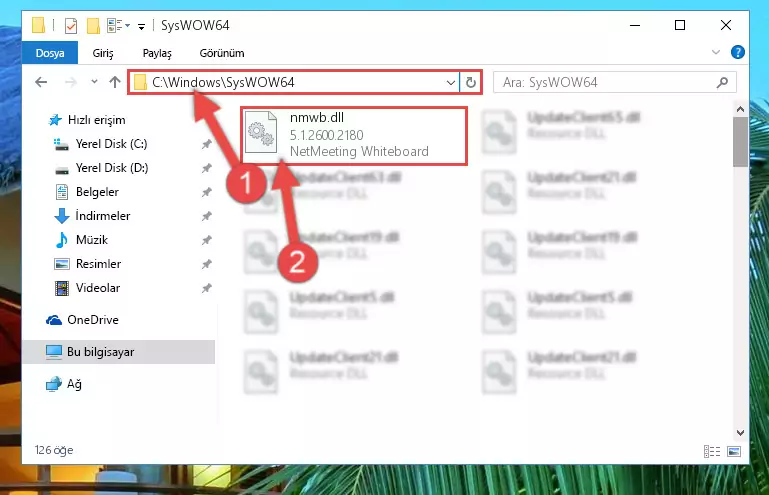Minimize the SysWOW64 window
The height and width of the screenshot is (495, 769).
tap(635, 25)
